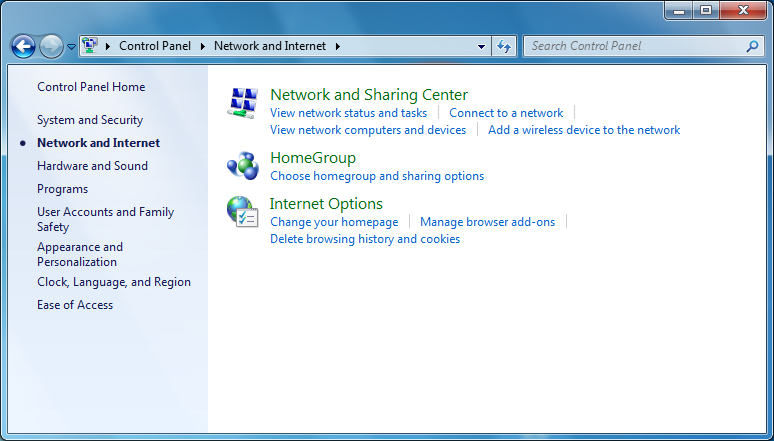Click the refresh button beside address bar

pyautogui.click(x=504, y=46)
